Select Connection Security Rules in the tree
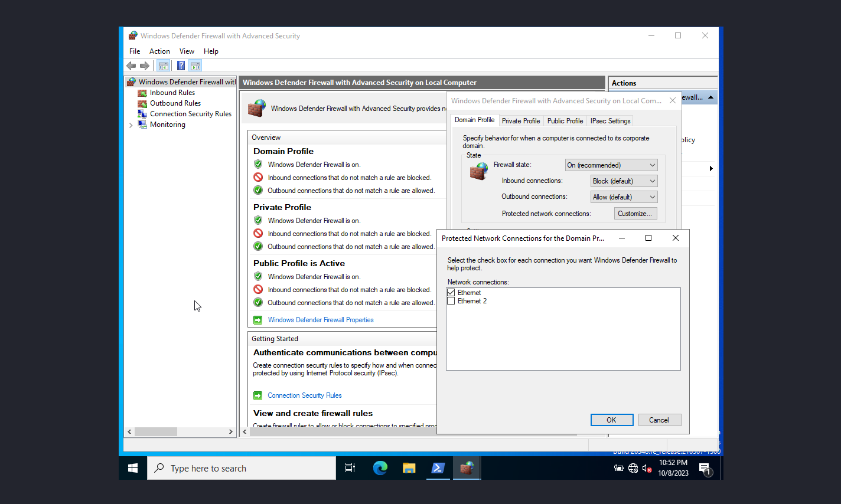Viewport: 841px width, 504px height. 191,114
